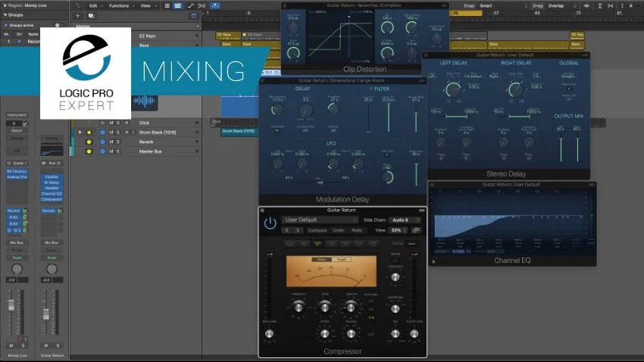Open View menu in tracks area
Screen dimensions: 644x362
click(148, 6)
